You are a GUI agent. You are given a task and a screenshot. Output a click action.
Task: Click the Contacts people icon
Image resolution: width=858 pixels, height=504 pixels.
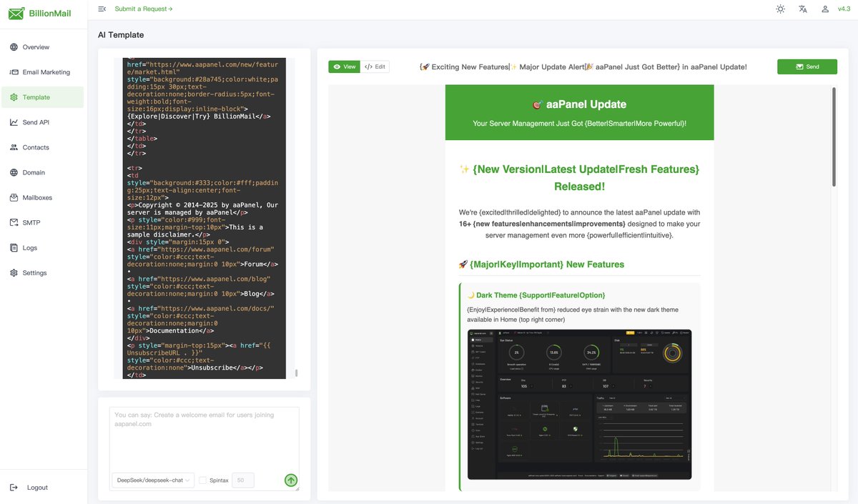click(14, 147)
